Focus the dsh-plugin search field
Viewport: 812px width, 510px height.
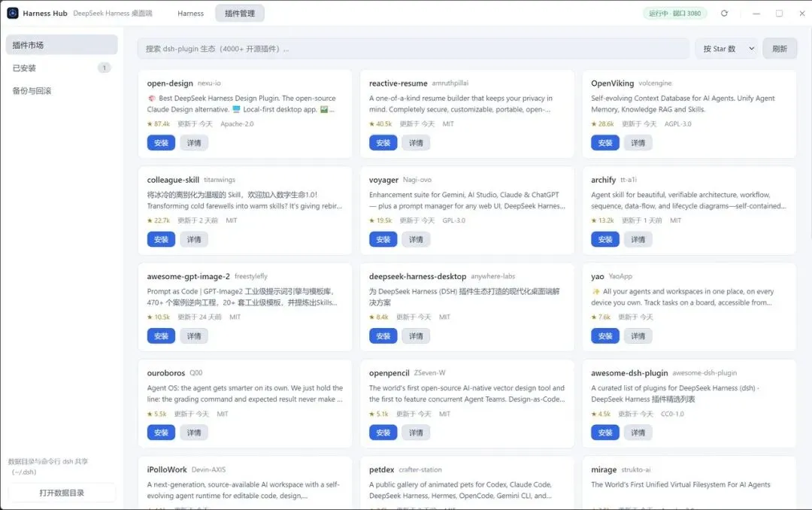click(x=413, y=49)
